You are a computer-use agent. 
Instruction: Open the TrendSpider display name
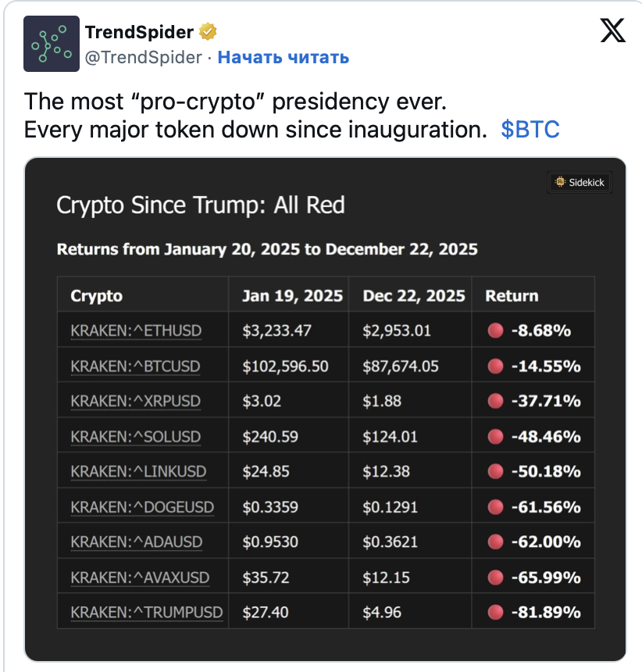point(138,32)
